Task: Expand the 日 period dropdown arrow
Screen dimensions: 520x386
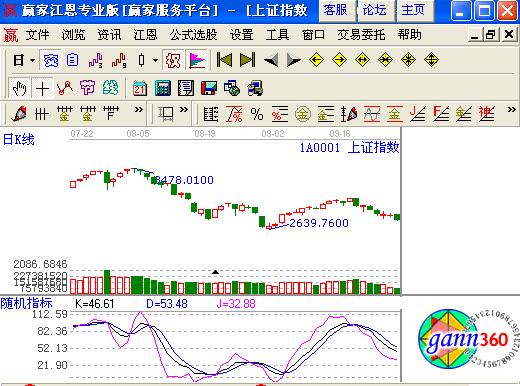Action: (x=32, y=60)
